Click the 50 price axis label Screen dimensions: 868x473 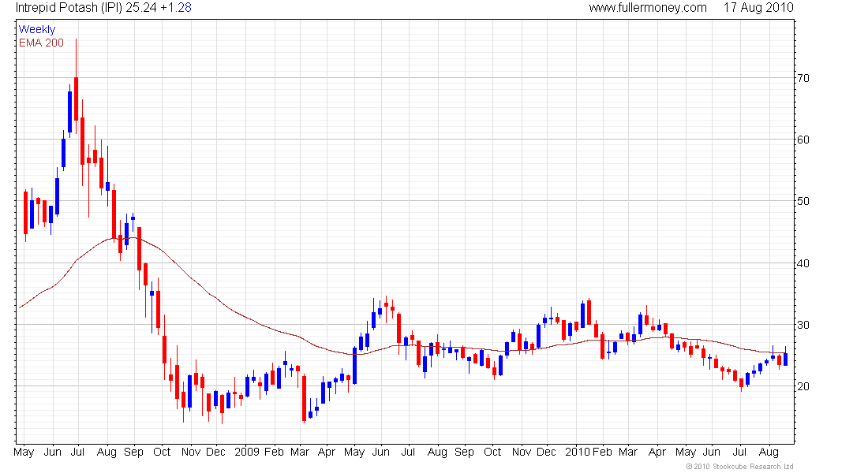(803, 201)
